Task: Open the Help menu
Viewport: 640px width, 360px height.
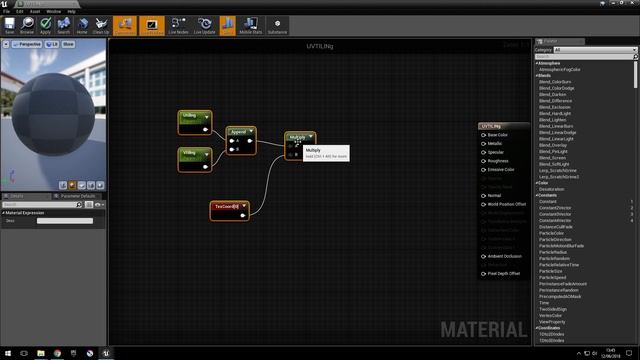Action: coord(71,11)
